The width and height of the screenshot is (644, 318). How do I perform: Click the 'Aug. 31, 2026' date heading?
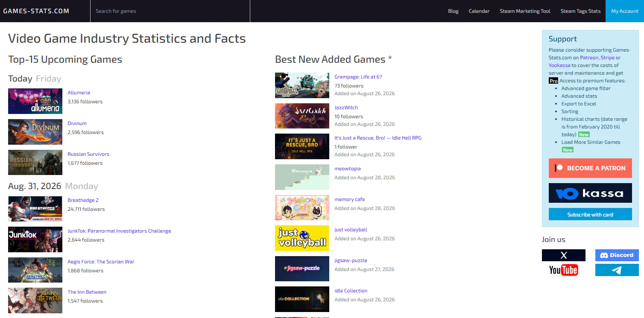point(35,186)
